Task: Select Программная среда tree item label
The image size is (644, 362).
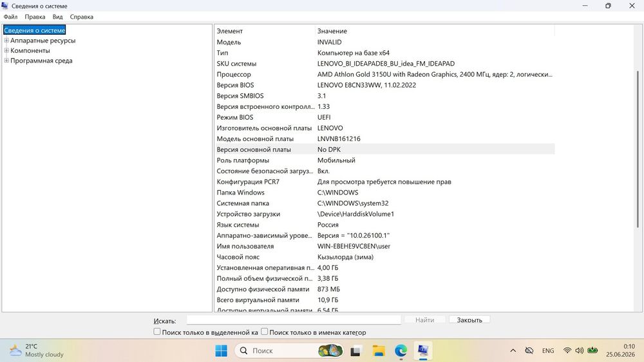Action: click(x=41, y=61)
